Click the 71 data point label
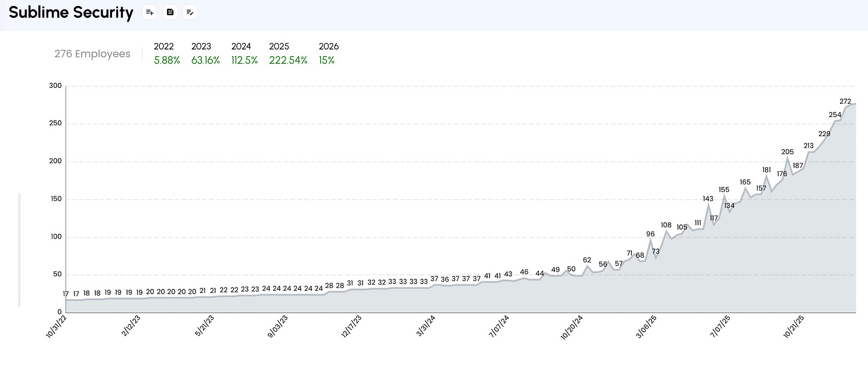This screenshot has height=373, width=868. [629, 253]
